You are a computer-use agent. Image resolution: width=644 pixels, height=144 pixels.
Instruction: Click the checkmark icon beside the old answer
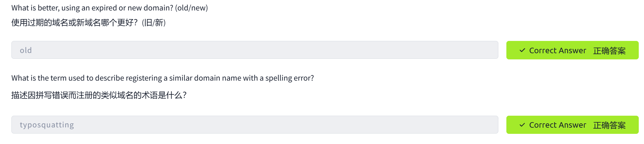(522, 50)
